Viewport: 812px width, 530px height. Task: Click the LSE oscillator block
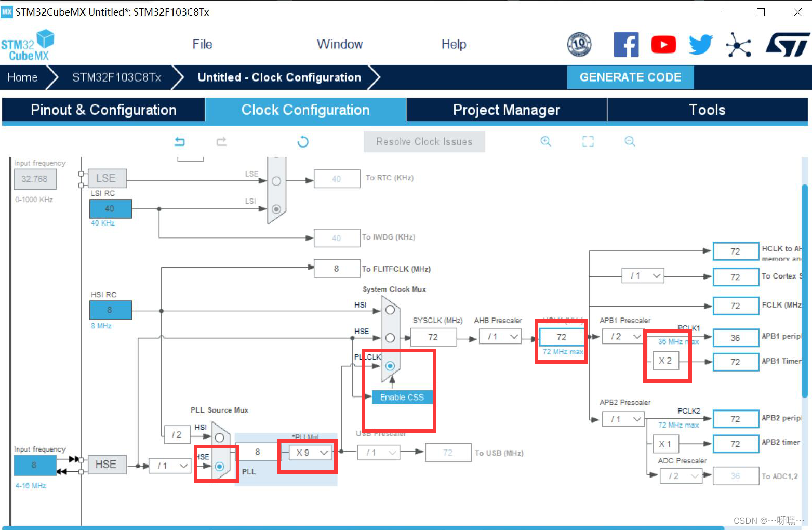(107, 178)
